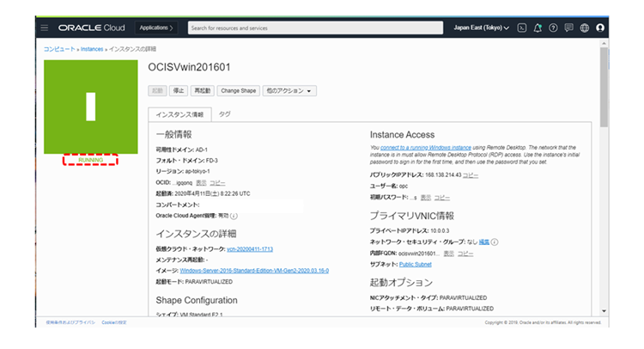Screen dimensions: 644x349
Task: Copy the OCID value
Action: click(x=217, y=183)
